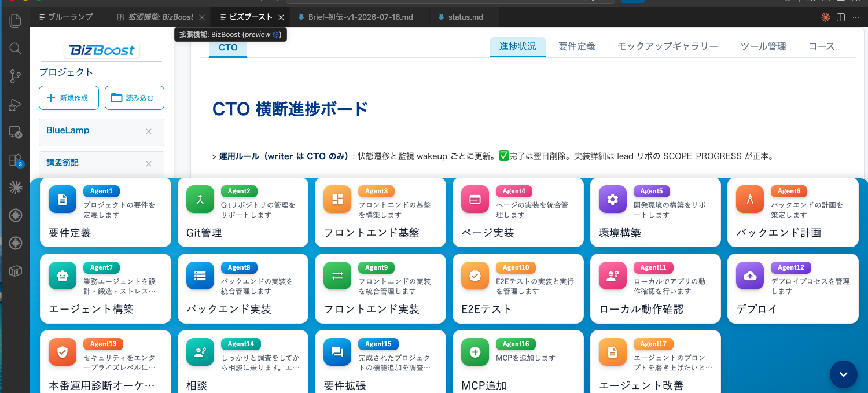Open the Brief-初伝-v1-2026-07-16.md tab

point(359,17)
